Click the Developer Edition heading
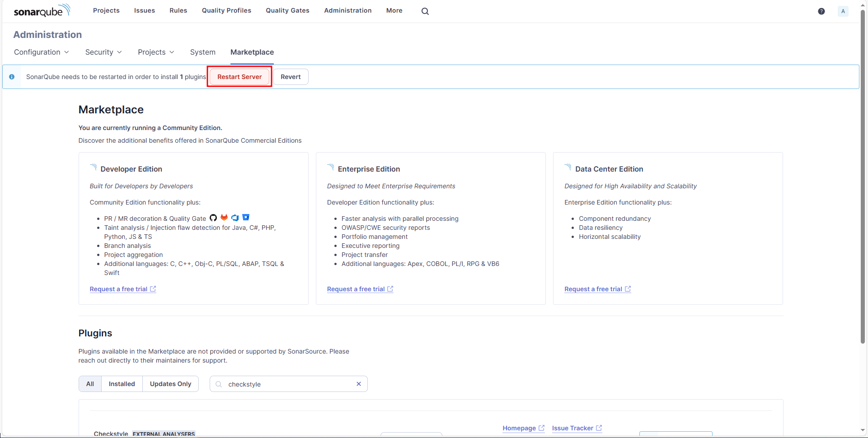Image resolution: width=868 pixels, height=438 pixels. [x=131, y=169]
